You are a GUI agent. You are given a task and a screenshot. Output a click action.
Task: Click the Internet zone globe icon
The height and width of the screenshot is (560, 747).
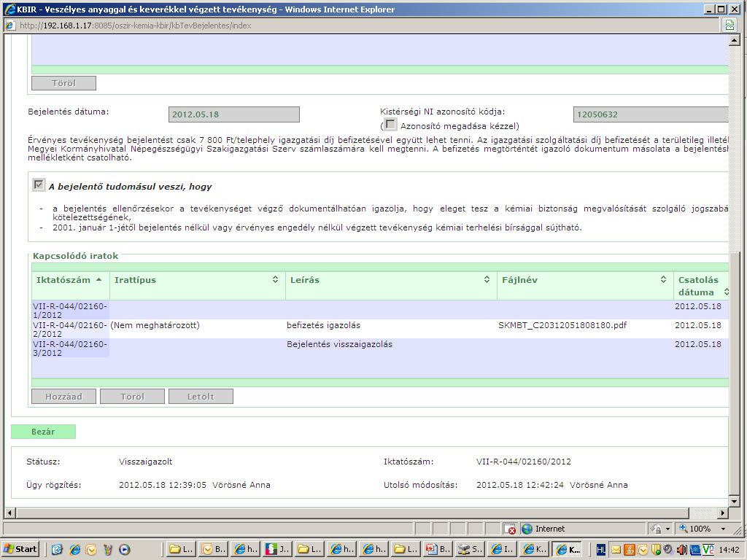(527, 529)
